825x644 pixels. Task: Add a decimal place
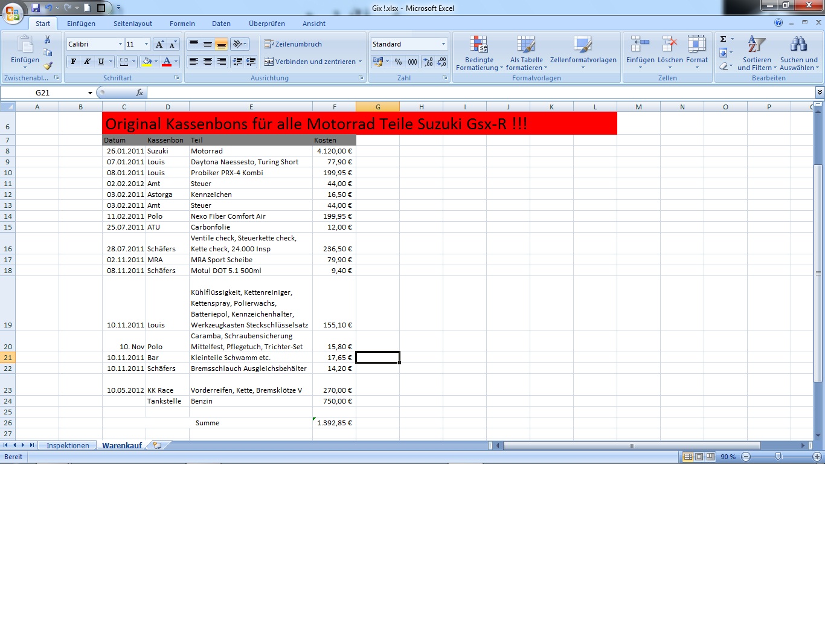[x=428, y=62]
